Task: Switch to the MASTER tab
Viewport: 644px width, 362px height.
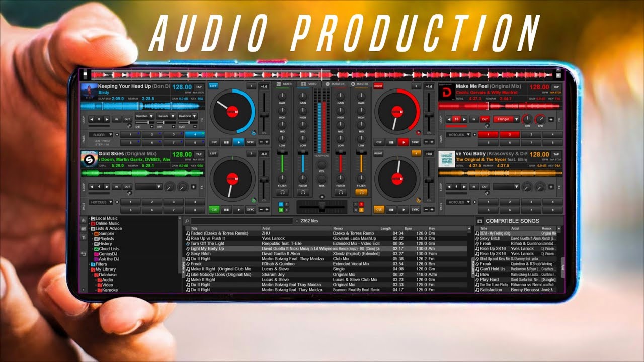Action: tap(360, 84)
